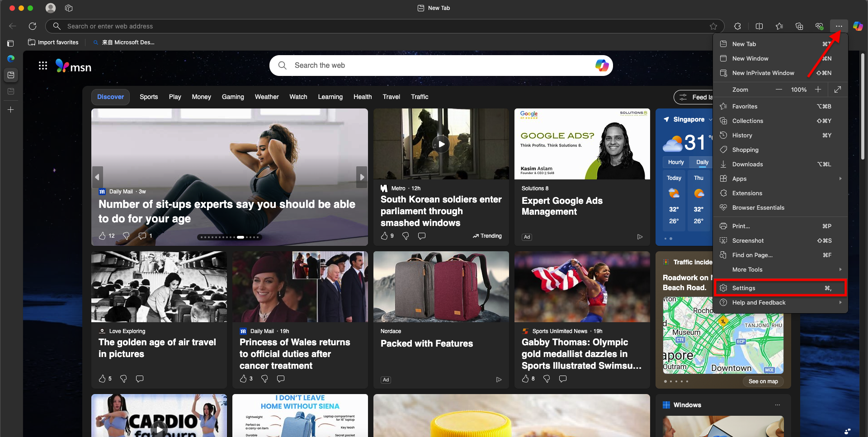Select New InPrivate Window menu item
868x437 pixels.
point(780,73)
